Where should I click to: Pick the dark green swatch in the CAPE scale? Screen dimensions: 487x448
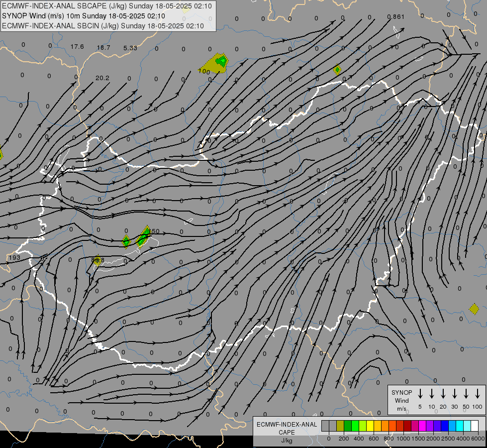tap(348, 426)
